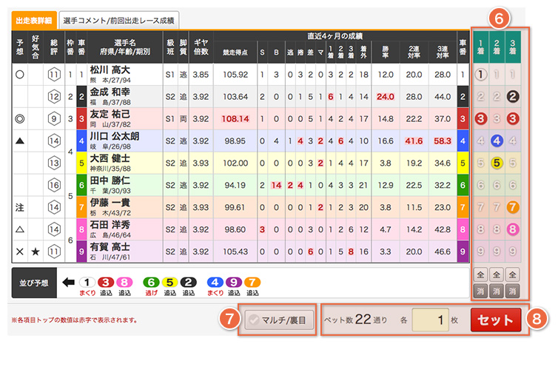This screenshot has width=558, height=392.
Task: Click 全 button under 1着 column
Action: pyautogui.click(x=480, y=274)
